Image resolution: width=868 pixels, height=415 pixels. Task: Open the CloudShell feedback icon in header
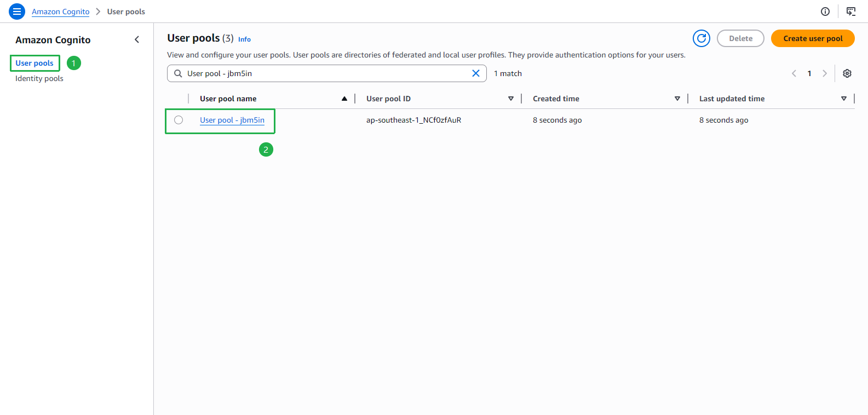click(851, 11)
